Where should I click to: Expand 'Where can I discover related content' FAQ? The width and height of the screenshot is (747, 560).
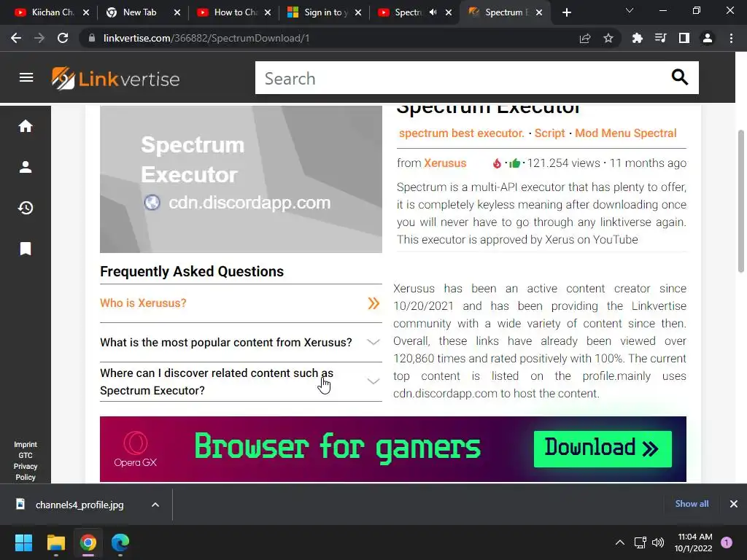(x=241, y=381)
